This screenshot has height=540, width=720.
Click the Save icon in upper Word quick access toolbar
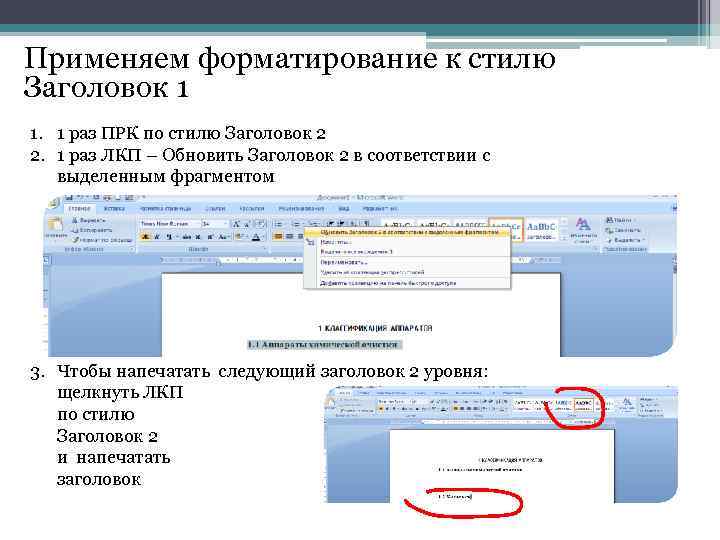pyautogui.click(x=69, y=197)
